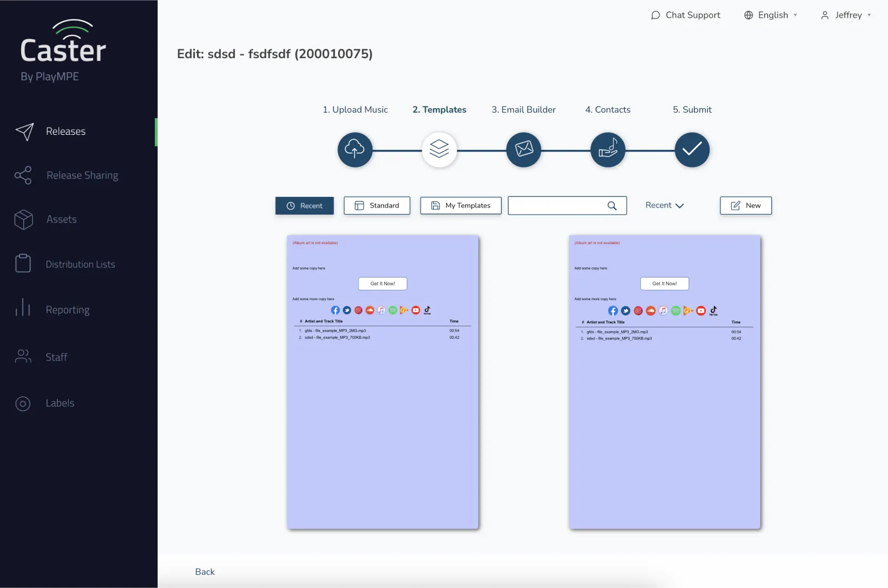Open the Labels section
888x588 pixels.
coord(60,403)
